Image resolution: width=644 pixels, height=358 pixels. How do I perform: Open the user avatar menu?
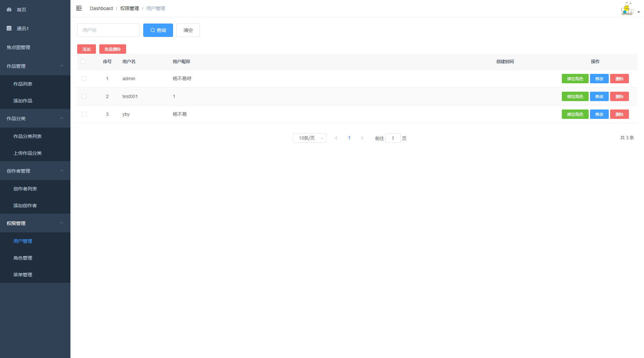point(627,8)
